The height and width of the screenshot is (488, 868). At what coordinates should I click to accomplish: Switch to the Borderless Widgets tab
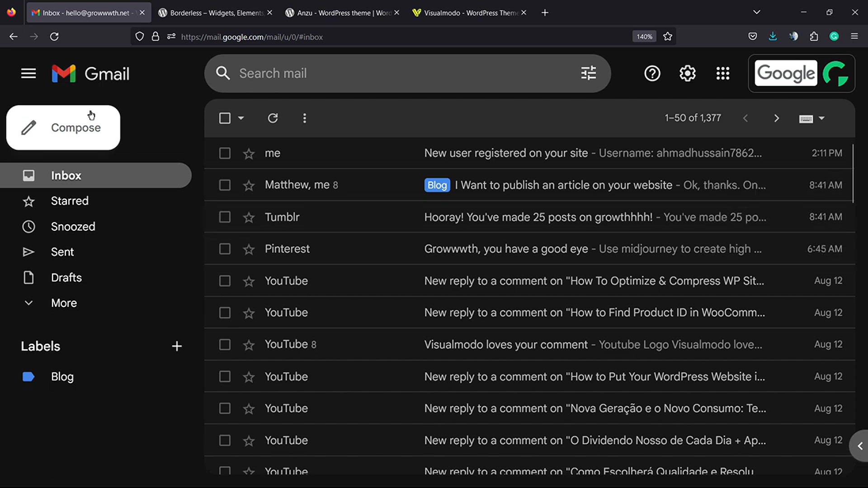[215, 13]
